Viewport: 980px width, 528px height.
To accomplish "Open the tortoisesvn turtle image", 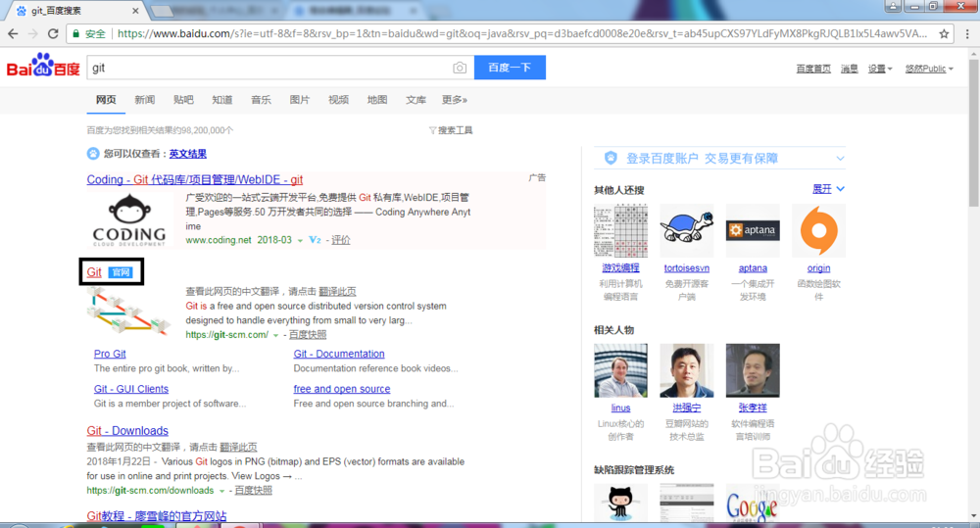I will 686,230.
